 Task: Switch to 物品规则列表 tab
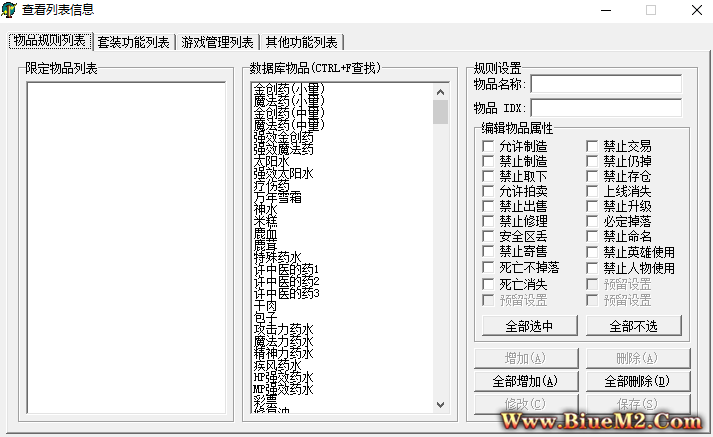click(50, 41)
